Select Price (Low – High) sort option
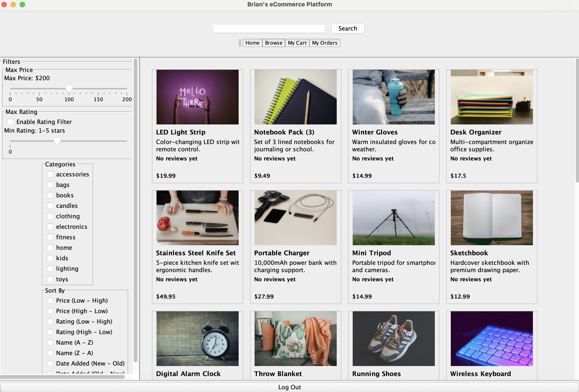Viewport: 579px width, 392px height. [50, 300]
